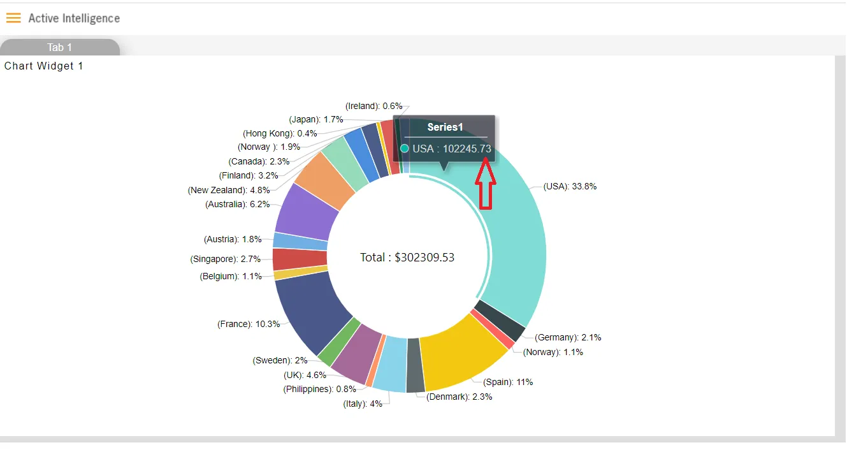Click the (Germany): 2.1% label
This screenshot has height=452, width=868.
tap(568, 337)
